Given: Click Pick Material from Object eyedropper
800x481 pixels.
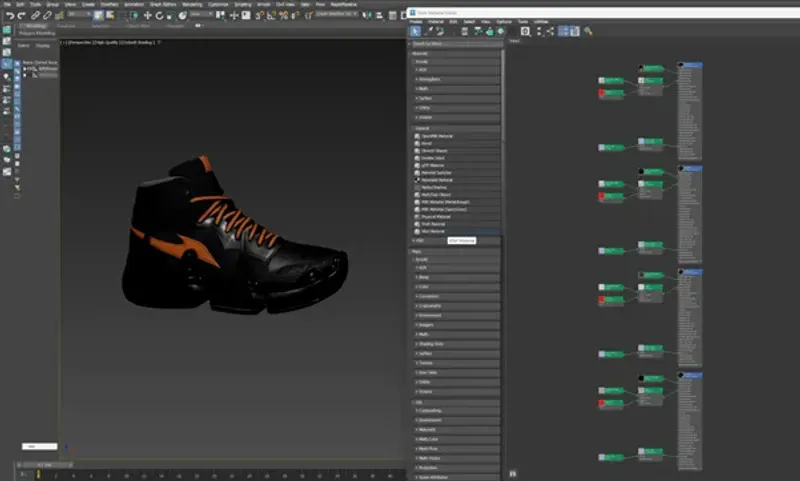Looking at the screenshot, I should pyautogui.click(x=429, y=32).
